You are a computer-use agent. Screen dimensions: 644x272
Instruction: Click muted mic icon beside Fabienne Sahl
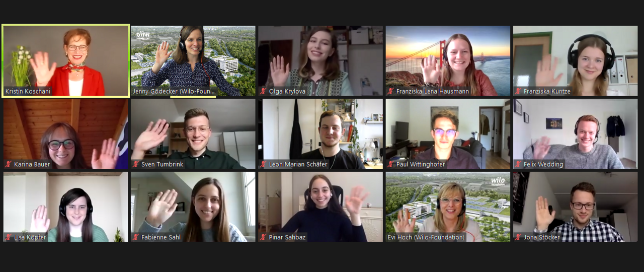pyautogui.click(x=136, y=237)
